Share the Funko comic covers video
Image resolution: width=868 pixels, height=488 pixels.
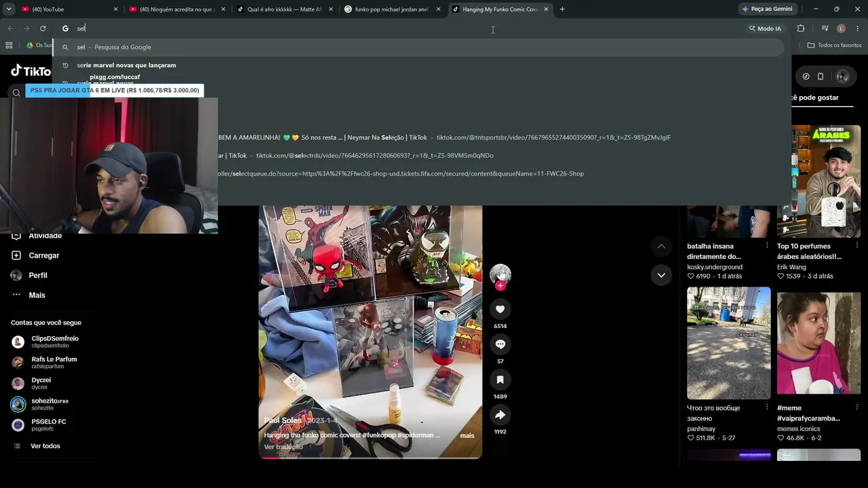[500, 415]
